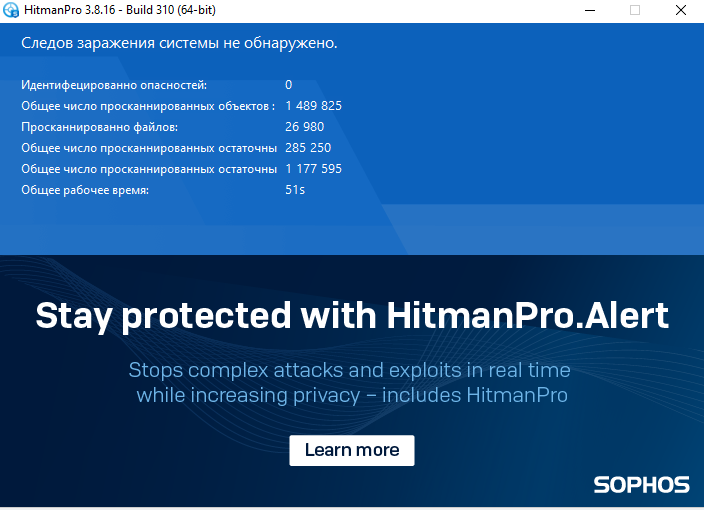The height and width of the screenshot is (510, 704).
Task: Click the 'Следов заражения системы не обнаружено' heading
Action: coord(179,44)
